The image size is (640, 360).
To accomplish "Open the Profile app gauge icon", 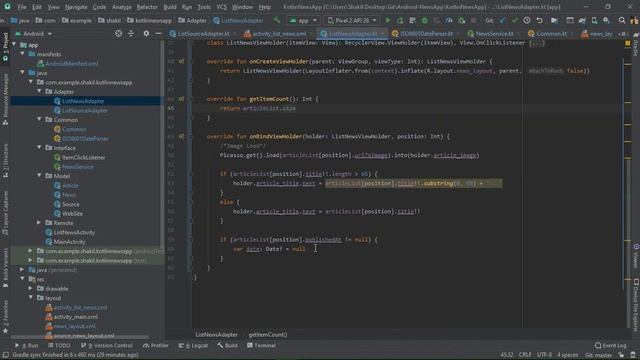I will [x=449, y=20].
